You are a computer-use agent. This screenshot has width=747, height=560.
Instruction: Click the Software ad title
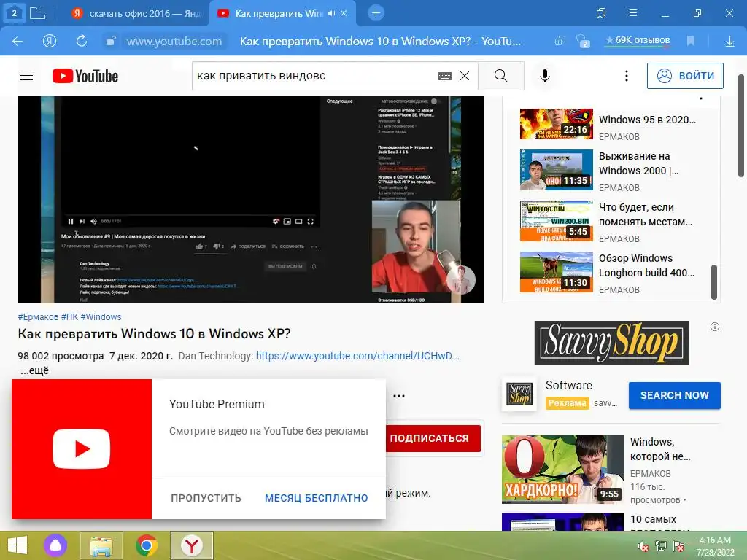pos(569,385)
